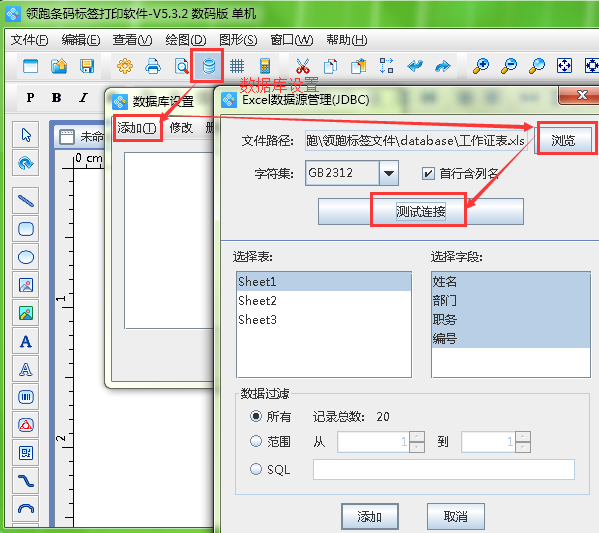Toggle the first row contains column names checkbox
The height and width of the screenshot is (533, 599).
point(428,174)
